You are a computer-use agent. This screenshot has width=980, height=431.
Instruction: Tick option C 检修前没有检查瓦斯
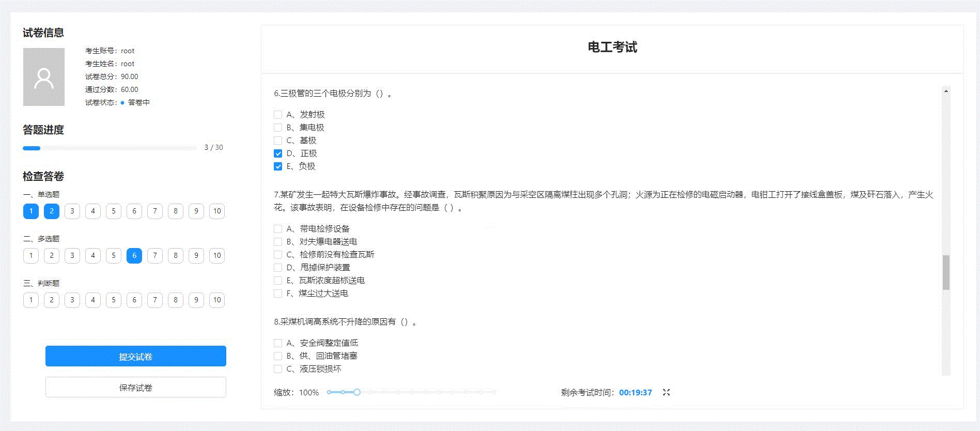[x=278, y=255]
